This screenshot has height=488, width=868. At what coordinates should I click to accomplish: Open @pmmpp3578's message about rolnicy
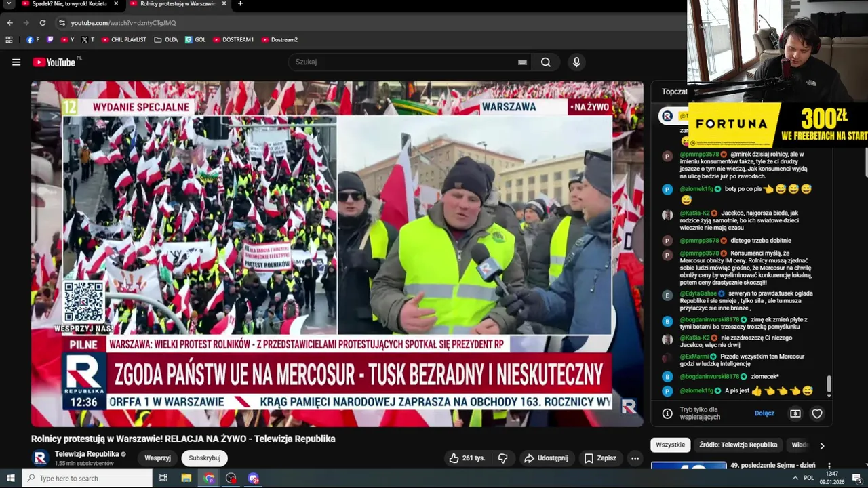click(x=744, y=165)
